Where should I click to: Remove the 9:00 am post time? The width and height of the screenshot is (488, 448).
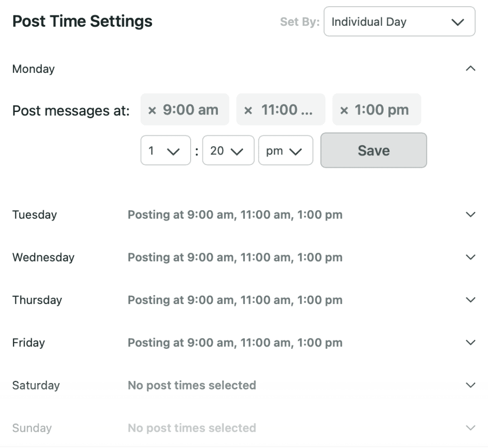(x=153, y=110)
